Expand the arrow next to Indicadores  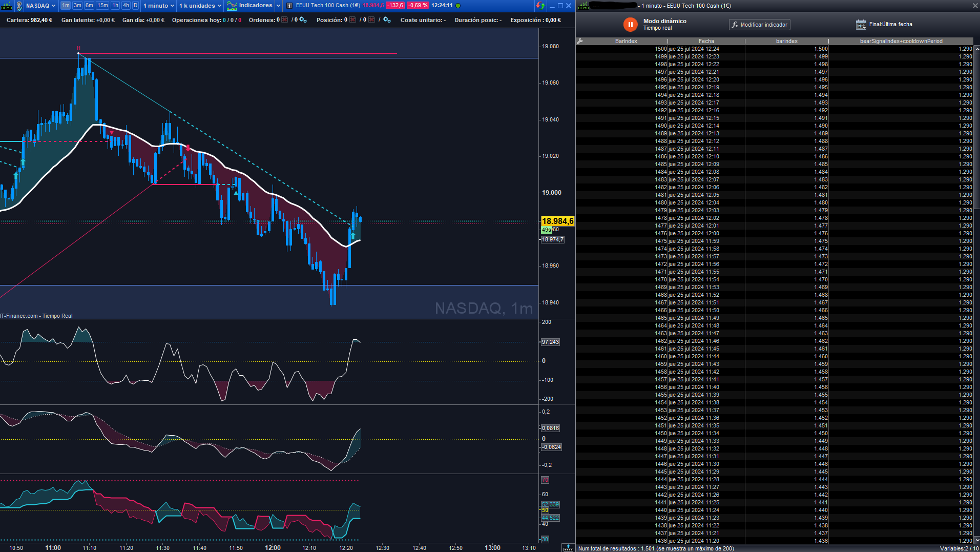tap(278, 6)
